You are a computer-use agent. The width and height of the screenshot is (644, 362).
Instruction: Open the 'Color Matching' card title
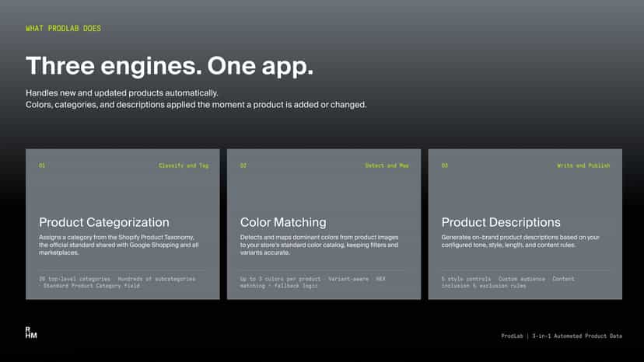283,222
